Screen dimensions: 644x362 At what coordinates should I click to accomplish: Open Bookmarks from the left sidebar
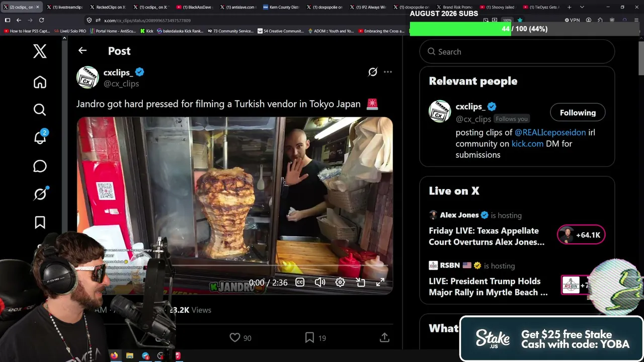tap(40, 222)
